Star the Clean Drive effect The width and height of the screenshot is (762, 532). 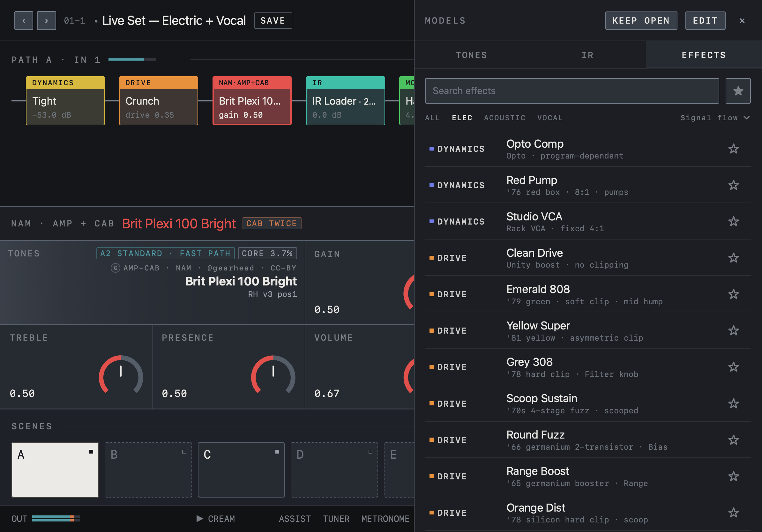(734, 258)
